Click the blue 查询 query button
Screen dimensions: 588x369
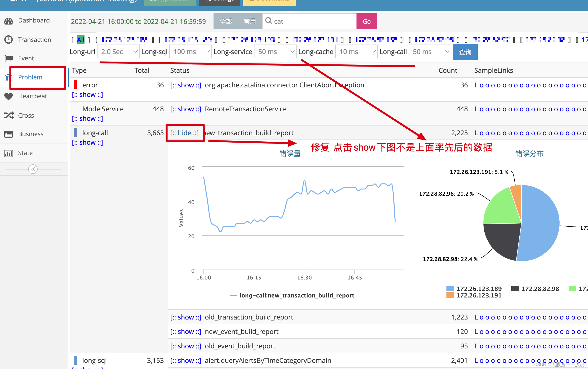click(x=465, y=52)
